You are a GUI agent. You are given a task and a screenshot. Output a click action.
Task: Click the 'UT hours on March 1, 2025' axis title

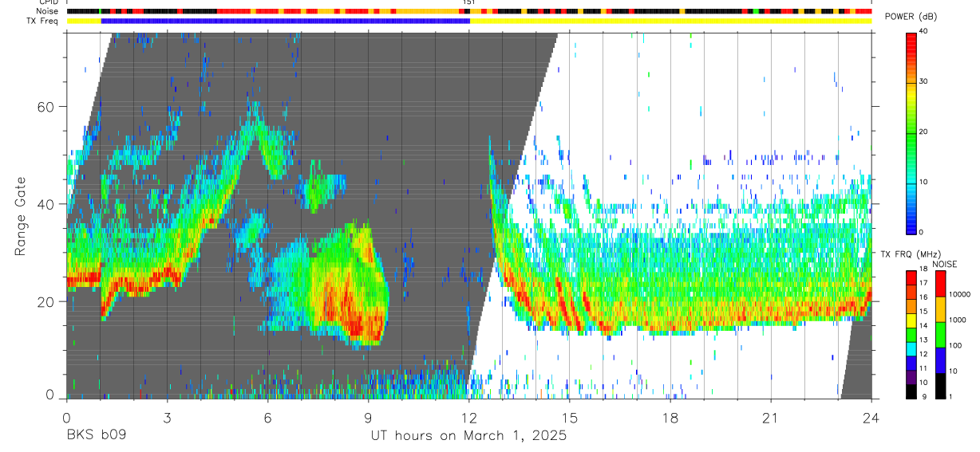point(468,436)
